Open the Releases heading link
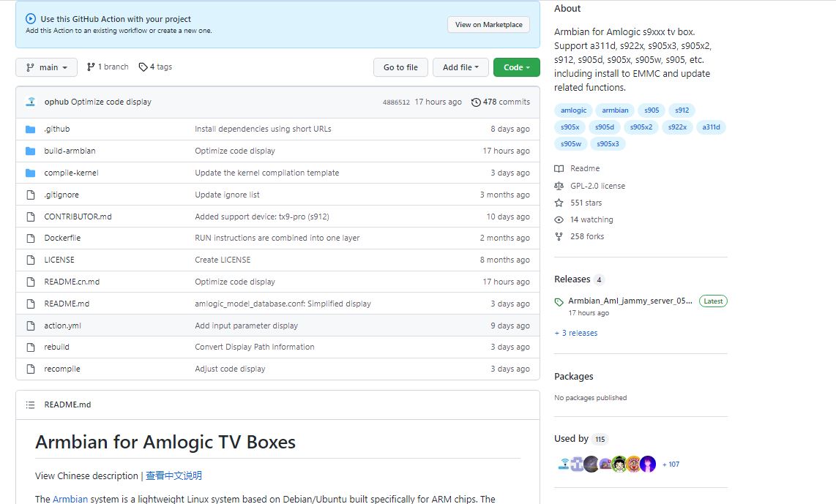This screenshot has height=504, width=836. [572, 279]
